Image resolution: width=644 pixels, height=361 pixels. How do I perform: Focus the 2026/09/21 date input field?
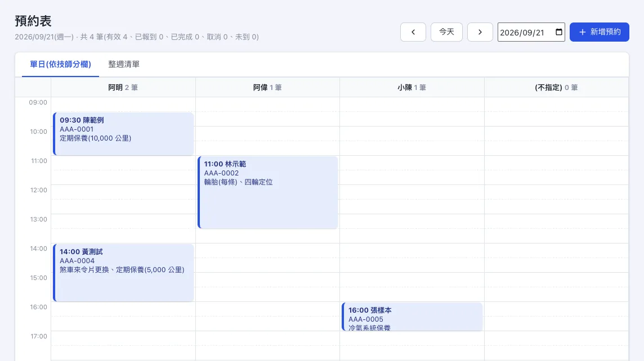pyautogui.click(x=531, y=32)
